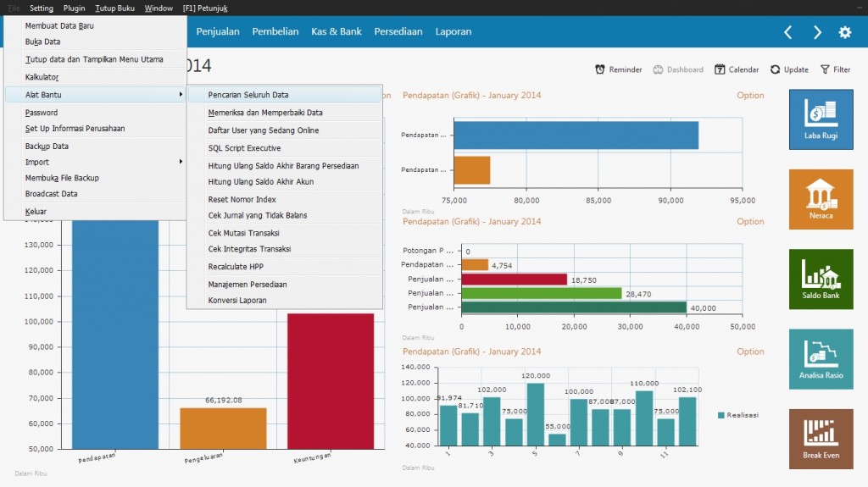Go to previous page with left arrow
868x487 pixels.
[x=787, y=32]
